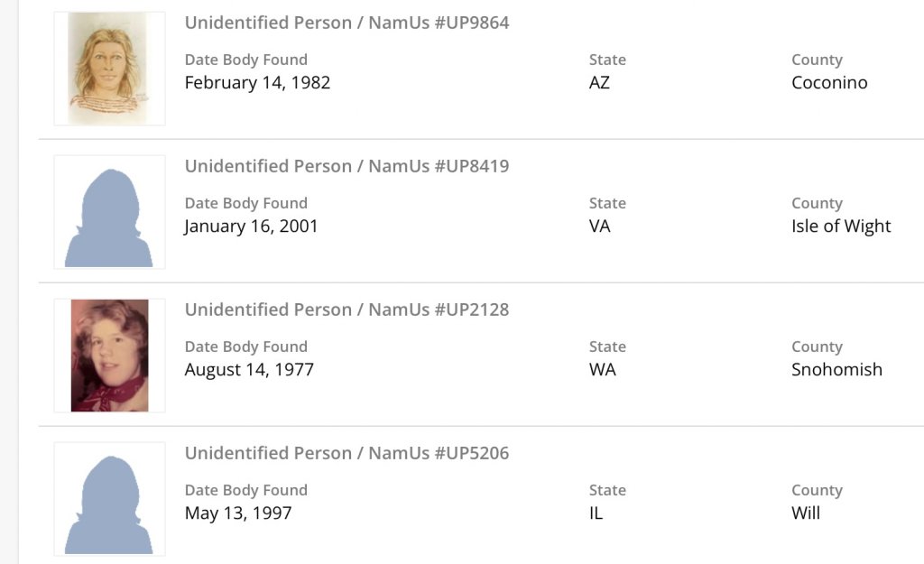The height and width of the screenshot is (564, 924).
Task: Click the placeholder silhouette for case UP8419
Action: pyautogui.click(x=109, y=212)
